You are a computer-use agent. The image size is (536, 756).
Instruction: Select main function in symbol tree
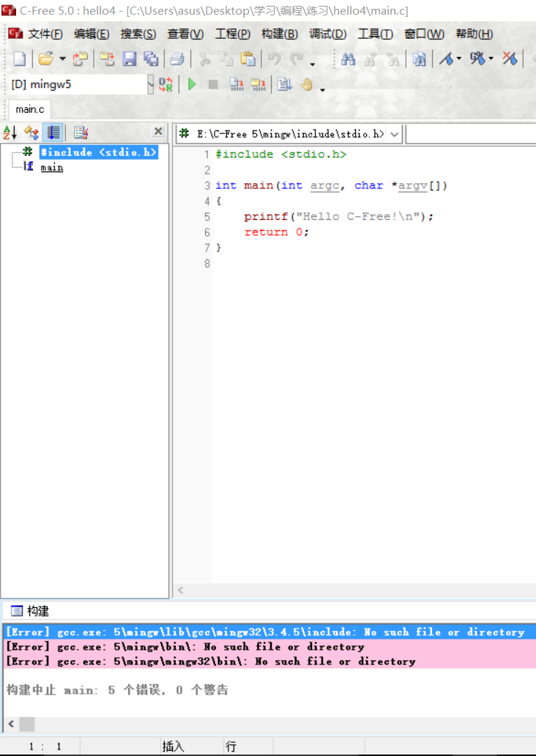(51, 167)
